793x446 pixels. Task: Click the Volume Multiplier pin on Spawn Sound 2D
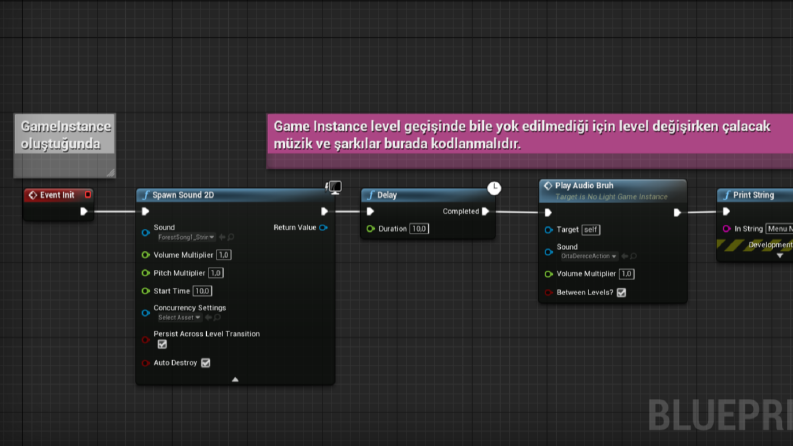tap(146, 255)
